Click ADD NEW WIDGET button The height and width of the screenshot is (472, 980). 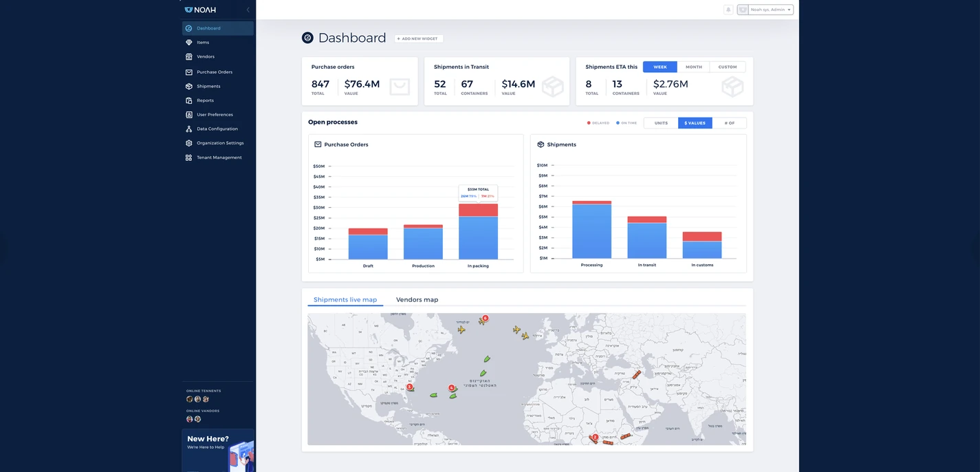tap(419, 39)
